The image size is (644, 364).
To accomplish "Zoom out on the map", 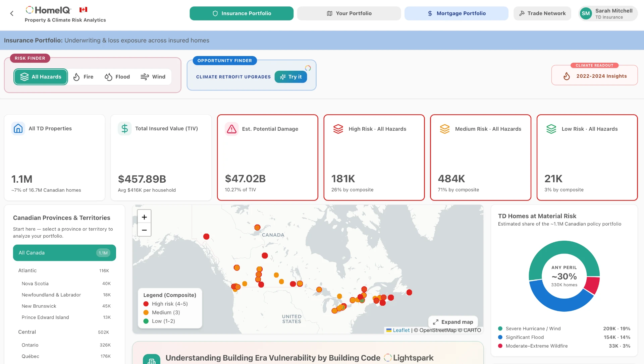I will [144, 230].
